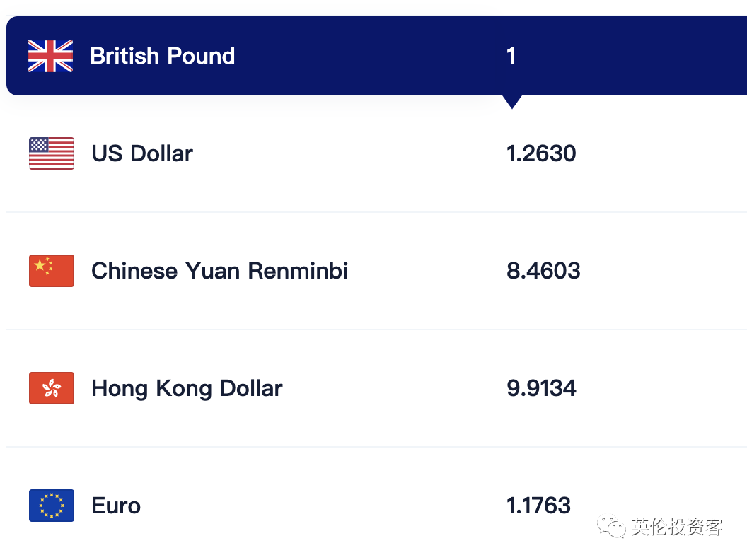747x560 pixels.
Task: Click the 8.4603 Yuan rate value
Action: pos(543,271)
